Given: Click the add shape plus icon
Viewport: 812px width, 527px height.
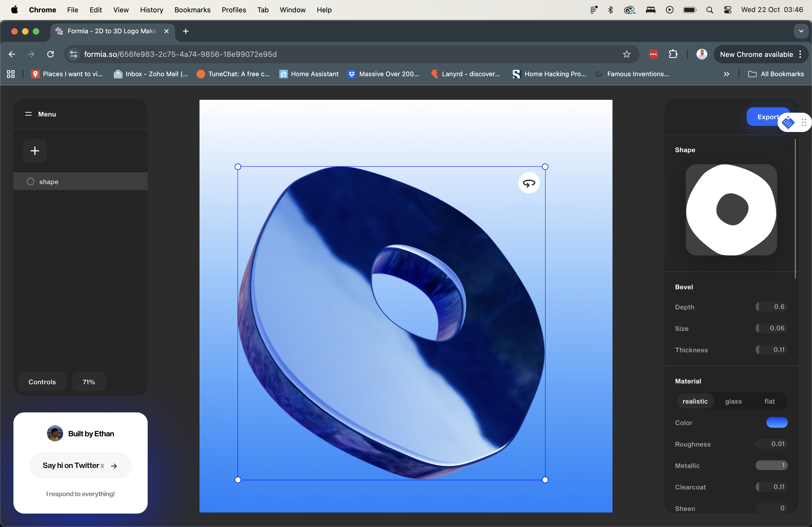Looking at the screenshot, I should (x=34, y=151).
